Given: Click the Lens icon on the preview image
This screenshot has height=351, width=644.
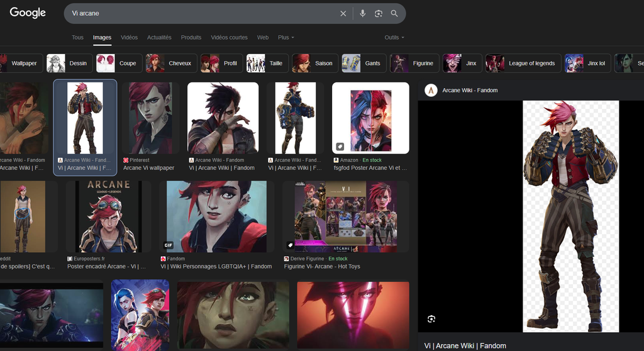Looking at the screenshot, I should point(431,319).
